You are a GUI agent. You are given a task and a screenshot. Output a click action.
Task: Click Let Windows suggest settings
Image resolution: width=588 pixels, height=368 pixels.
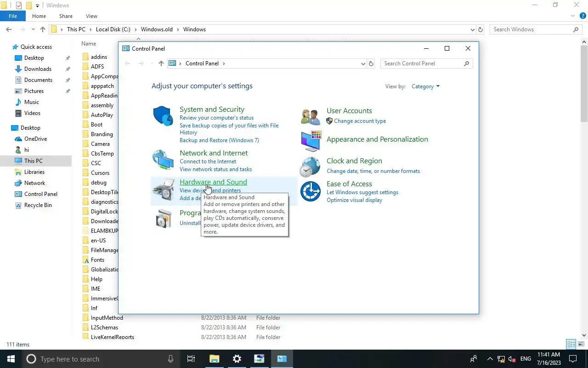click(362, 192)
